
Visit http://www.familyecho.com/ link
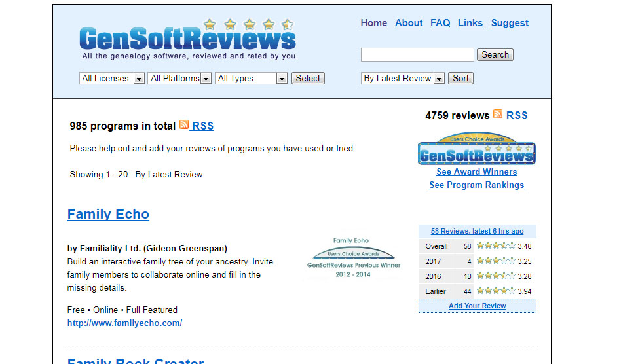pyautogui.click(x=124, y=323)
